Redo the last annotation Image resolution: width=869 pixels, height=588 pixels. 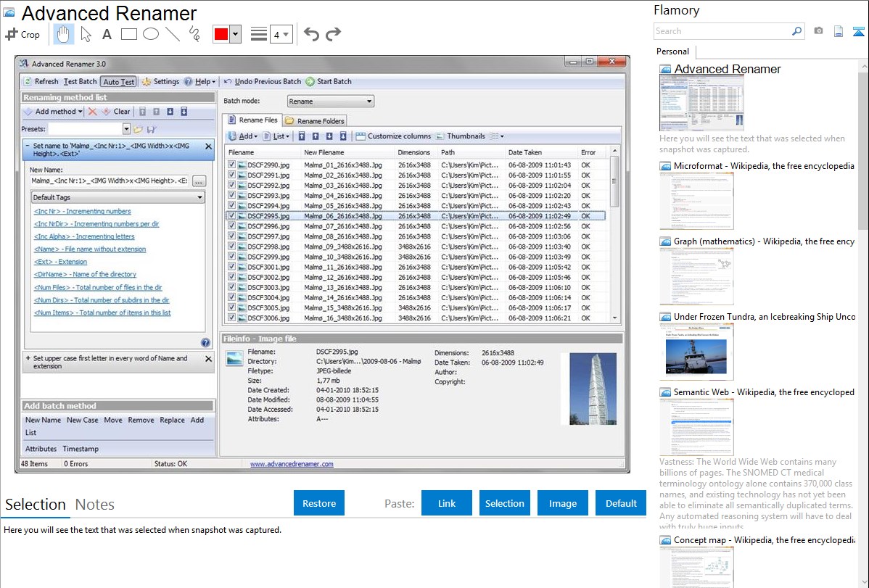point(333,34)
